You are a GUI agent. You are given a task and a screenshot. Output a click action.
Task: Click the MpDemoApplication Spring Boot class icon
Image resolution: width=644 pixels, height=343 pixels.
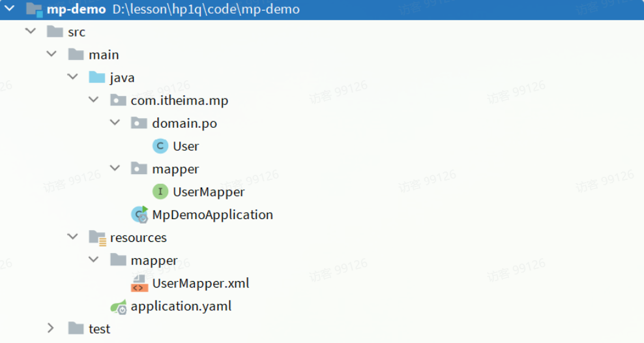pos(139,215)
